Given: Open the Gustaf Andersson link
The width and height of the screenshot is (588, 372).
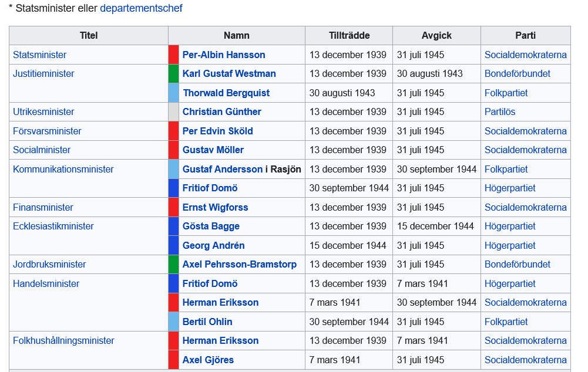Looking at the screenshot, I should tap(223, 170).
